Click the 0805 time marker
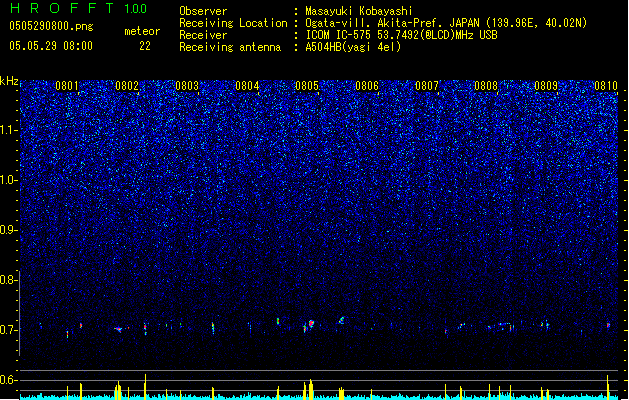 pos(307,86)
